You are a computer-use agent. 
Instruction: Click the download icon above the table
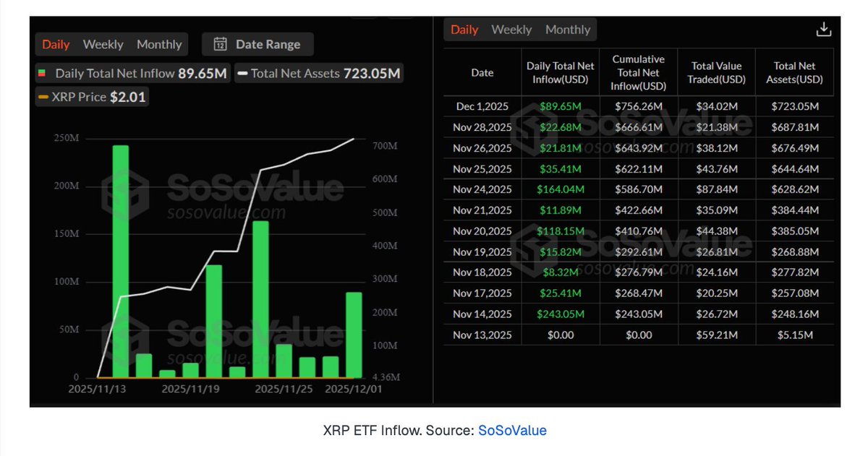pyautogui.click(x=823, y=30)
